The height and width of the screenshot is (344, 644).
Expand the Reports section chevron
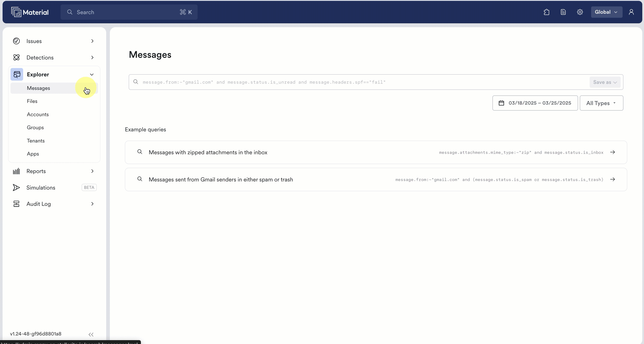pos(92,171)
